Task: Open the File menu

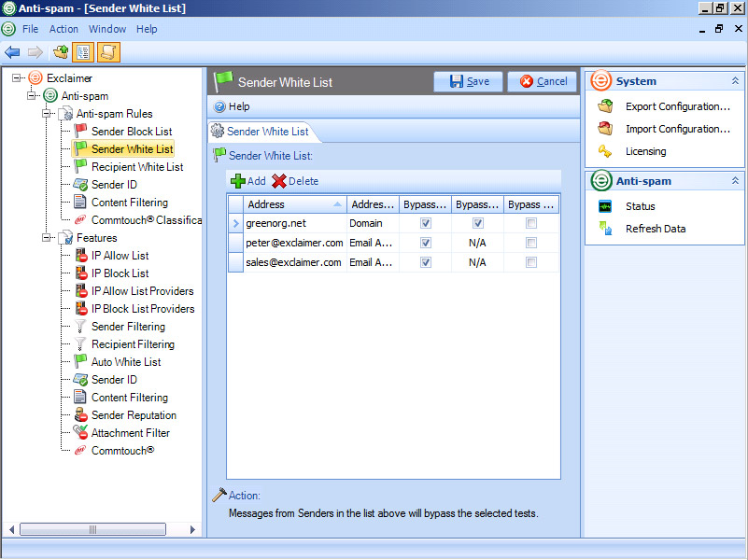Action: point(30,29)
